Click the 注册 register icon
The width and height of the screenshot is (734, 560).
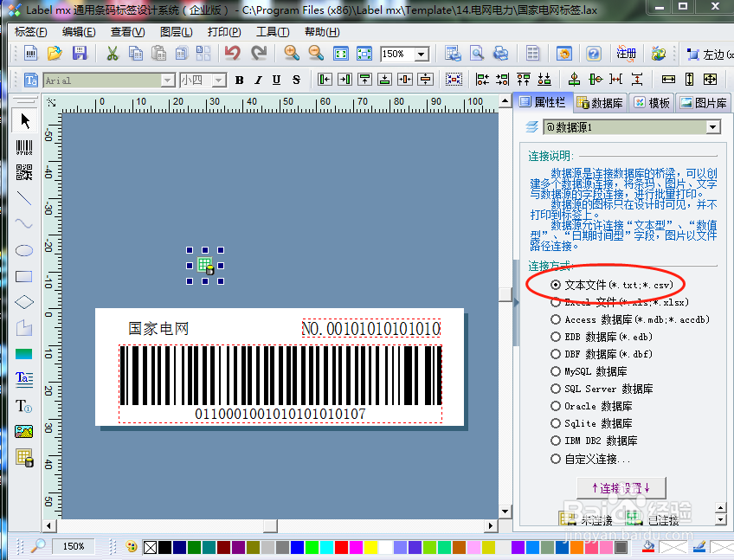click(x=626, y=54)
